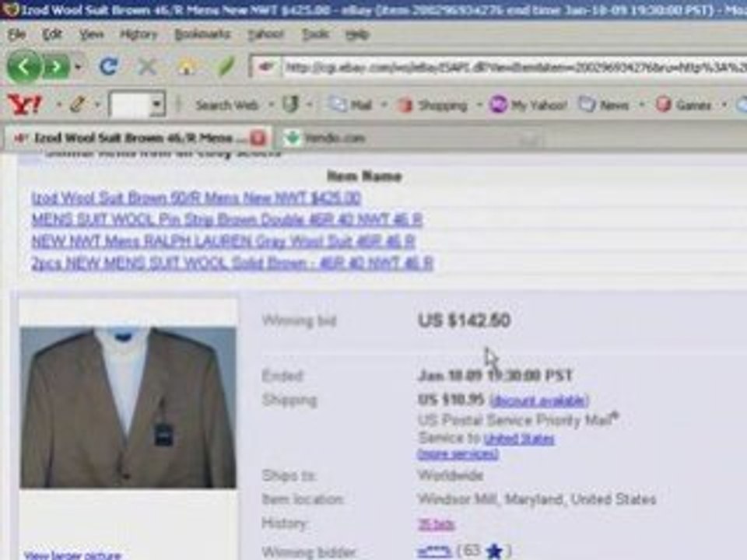This screenshot has width=747, height=560.
Task: Click the winning bidder username link
Action: [x=434, y=551]
